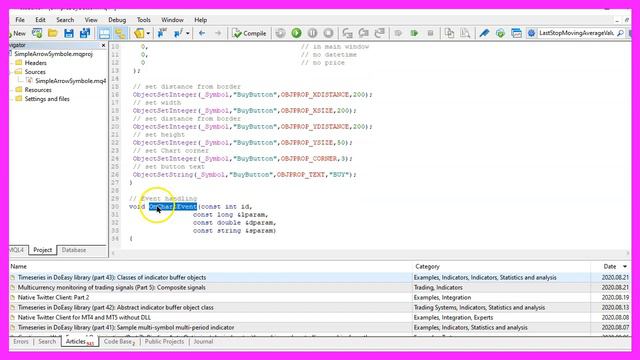Click the list functions icon
This screenshot has width=640, height=360.
[x=178, y=33]
